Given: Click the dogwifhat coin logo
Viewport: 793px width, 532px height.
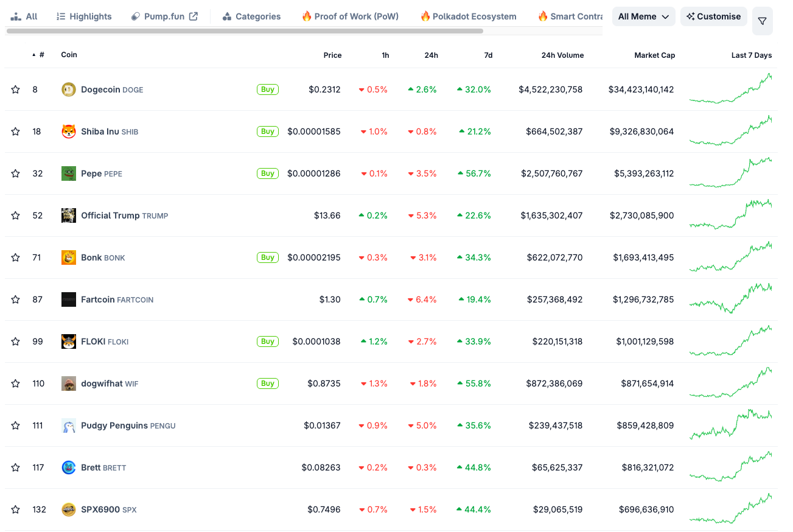Looking at the screenshot, I should 69,383.
